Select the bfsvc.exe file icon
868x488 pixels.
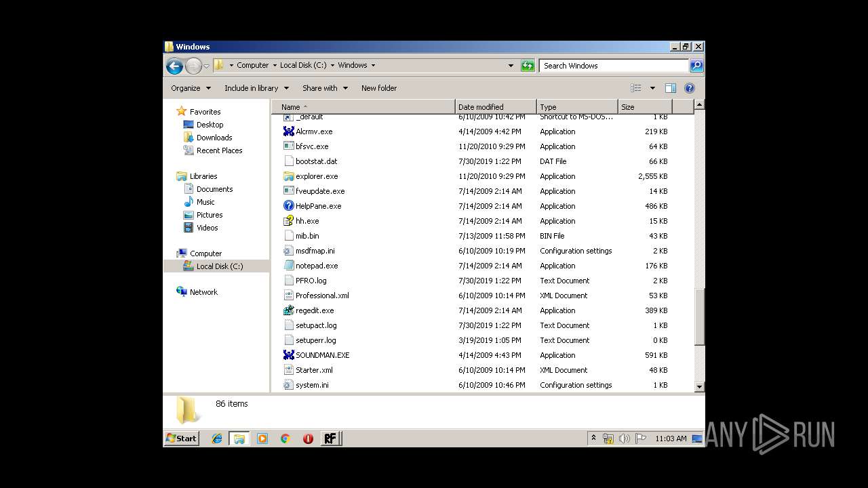(289, 146)
